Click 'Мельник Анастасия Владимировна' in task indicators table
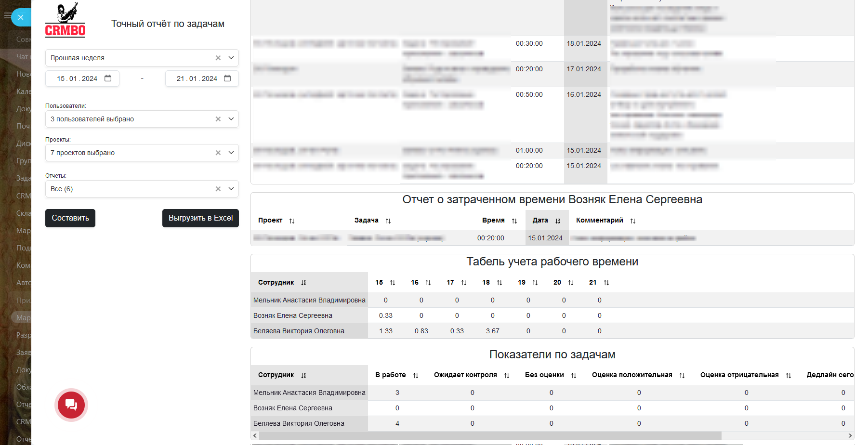This screenshot has width=868, height=445. point(309,393)
